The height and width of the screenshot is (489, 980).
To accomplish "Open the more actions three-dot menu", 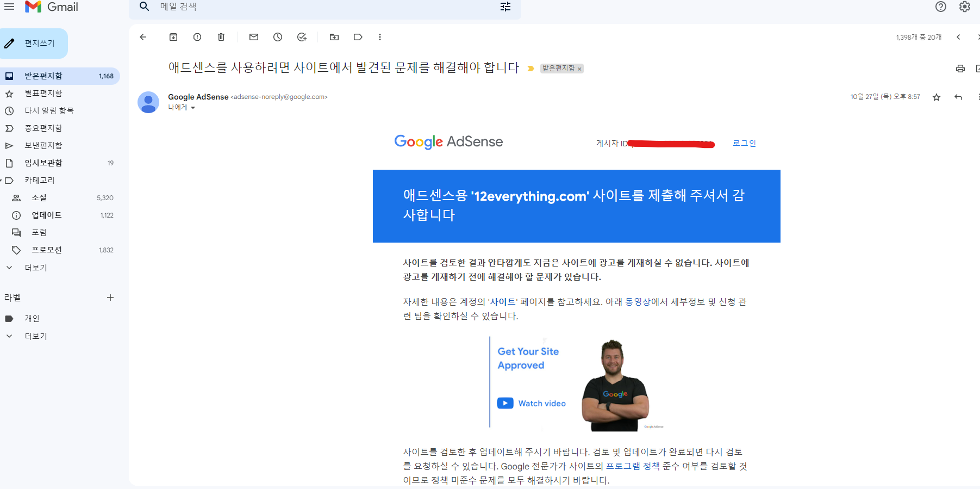I will coord(380,37).
